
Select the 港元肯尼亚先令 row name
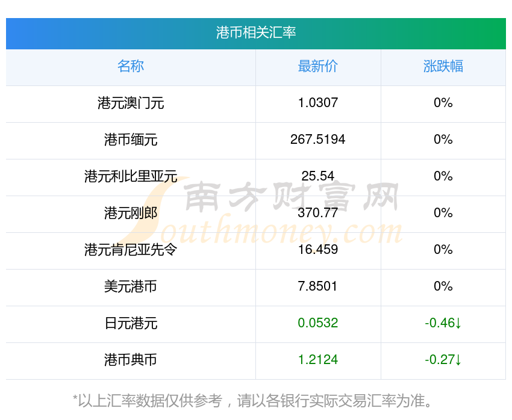[x=131, y=250]
